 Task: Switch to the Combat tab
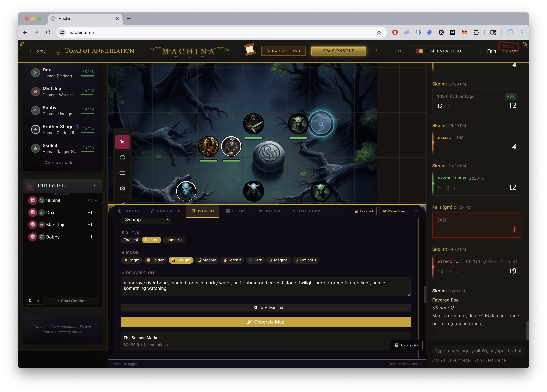(x=165, y=211)
